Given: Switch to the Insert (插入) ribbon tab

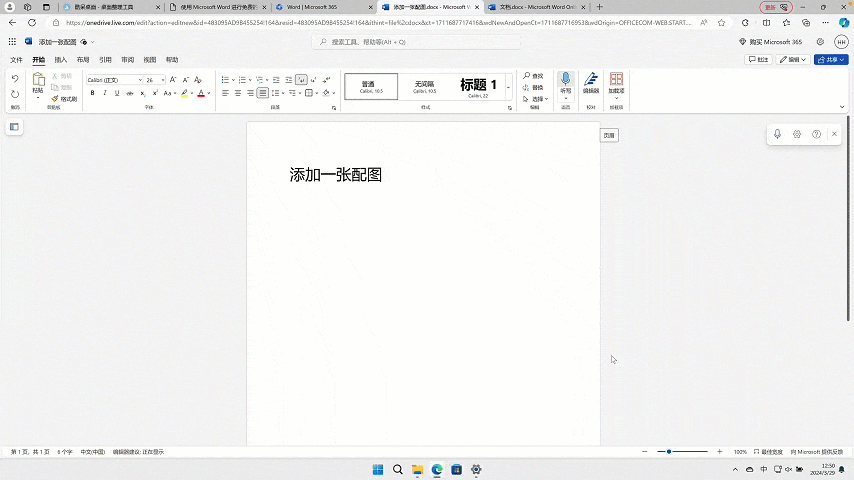Looking at the screenshot, I should tap(61, 60).
